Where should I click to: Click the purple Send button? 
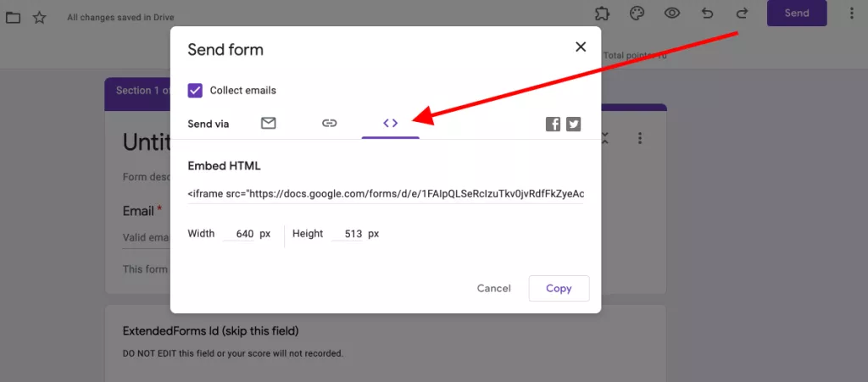(x=797, y=14)
